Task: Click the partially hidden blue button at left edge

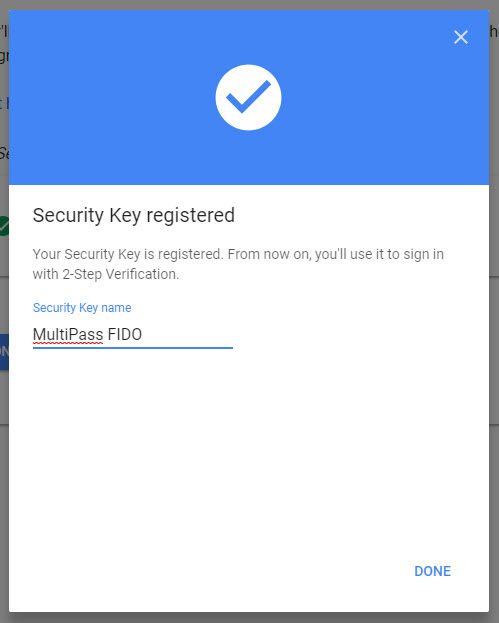Action: pyautogui.click(x=4, y=352)
